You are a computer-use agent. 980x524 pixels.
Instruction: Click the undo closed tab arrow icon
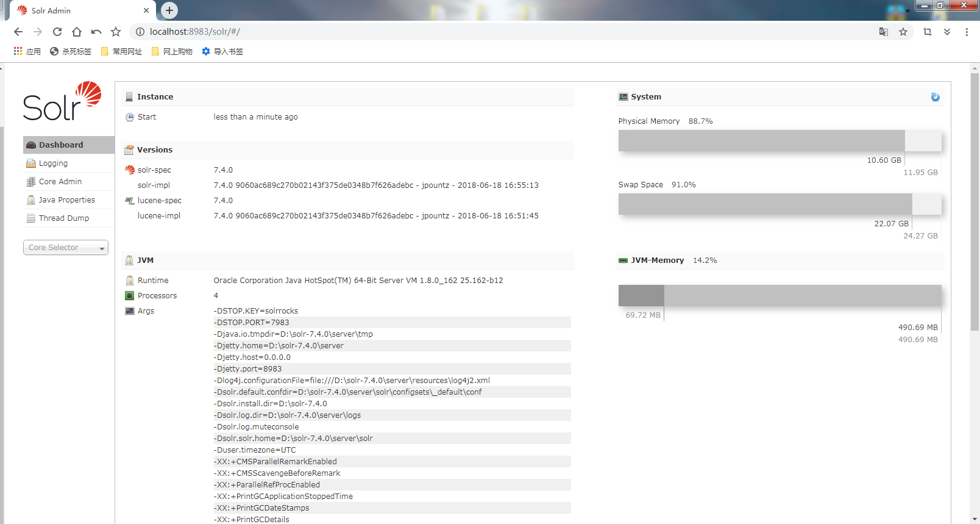pos(96,32)
